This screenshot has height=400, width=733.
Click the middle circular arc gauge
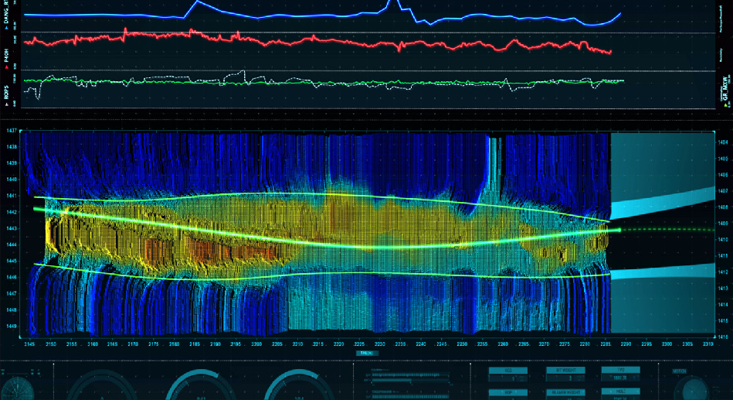click(x=201, y=386)
